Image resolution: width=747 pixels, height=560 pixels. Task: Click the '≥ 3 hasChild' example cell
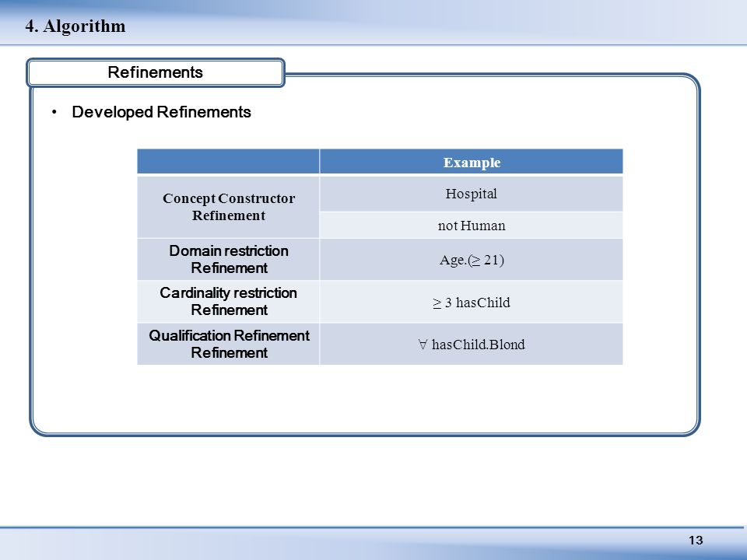point(472,302)
